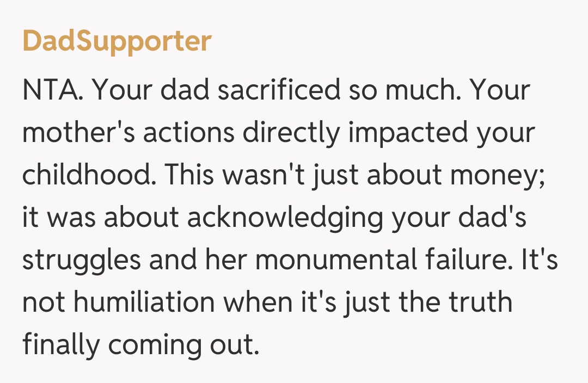Click the word "impacted" in the comment

(x=406, y=133)
